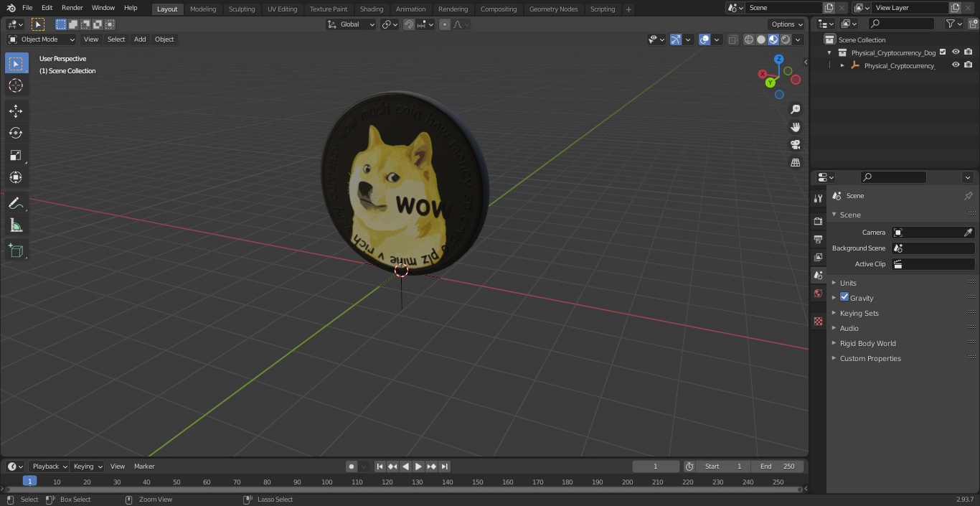Viewport: 980px width, 506px height.
Task: Expand the Units panel
Action: click(x=848, y=283)
